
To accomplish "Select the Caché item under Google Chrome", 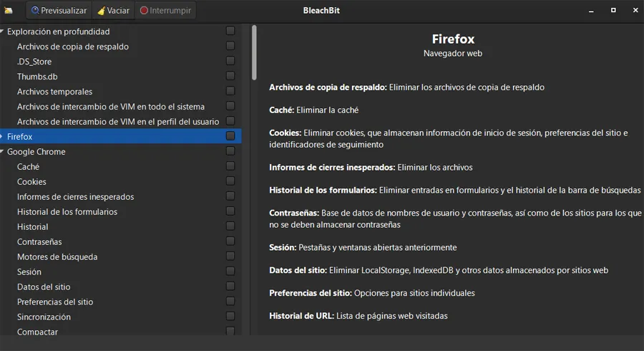I will (x=120, y=166).
